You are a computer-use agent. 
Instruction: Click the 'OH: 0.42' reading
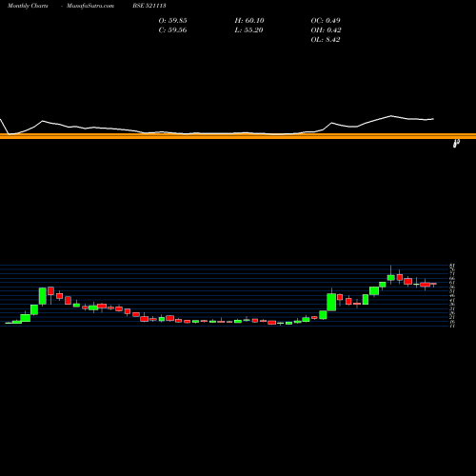point(326,30)
